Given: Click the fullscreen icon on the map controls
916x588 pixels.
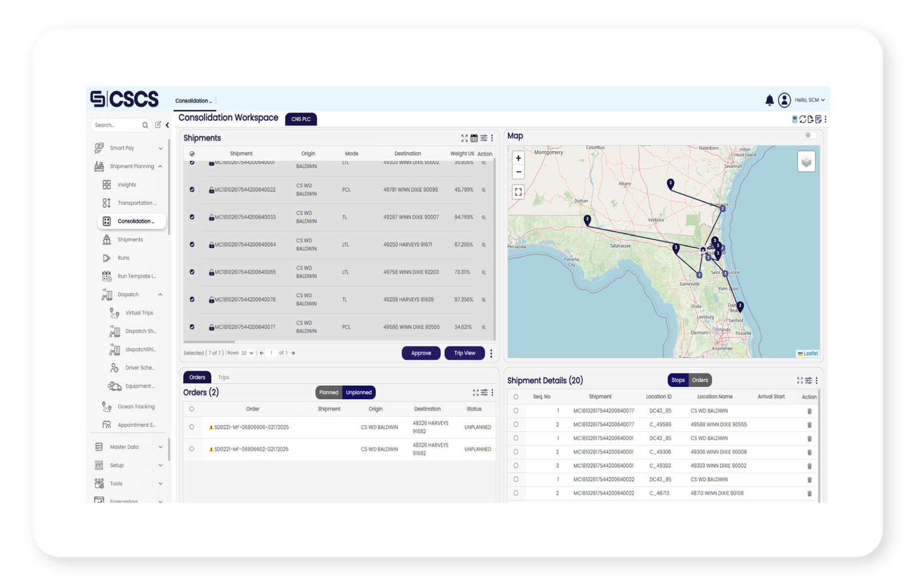Looking at the screenshot, I should (518, 191).
